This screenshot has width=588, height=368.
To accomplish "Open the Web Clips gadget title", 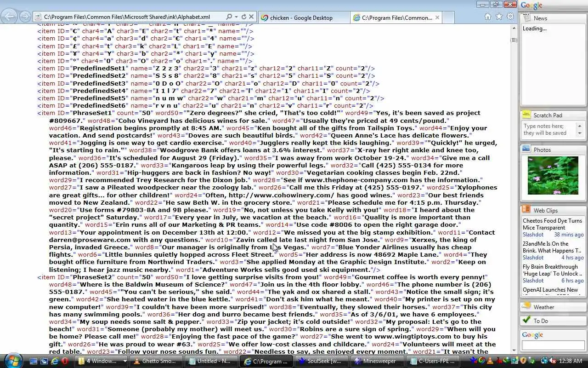I will click(546, 211).
